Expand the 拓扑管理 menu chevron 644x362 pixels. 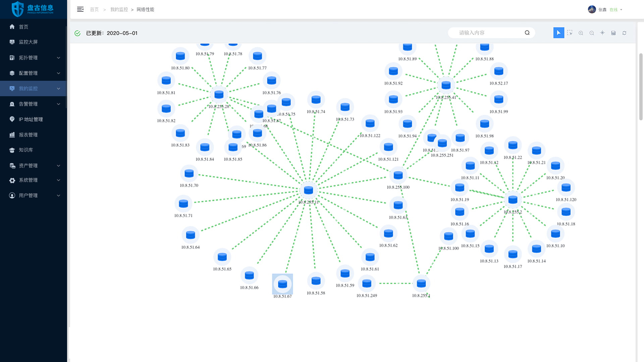[x=58, y=58]
